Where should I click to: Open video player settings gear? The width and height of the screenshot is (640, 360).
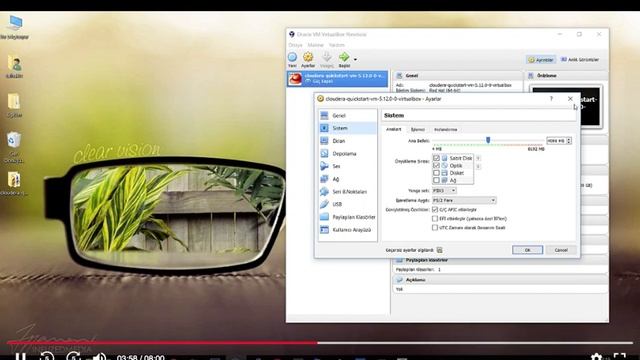596,357
